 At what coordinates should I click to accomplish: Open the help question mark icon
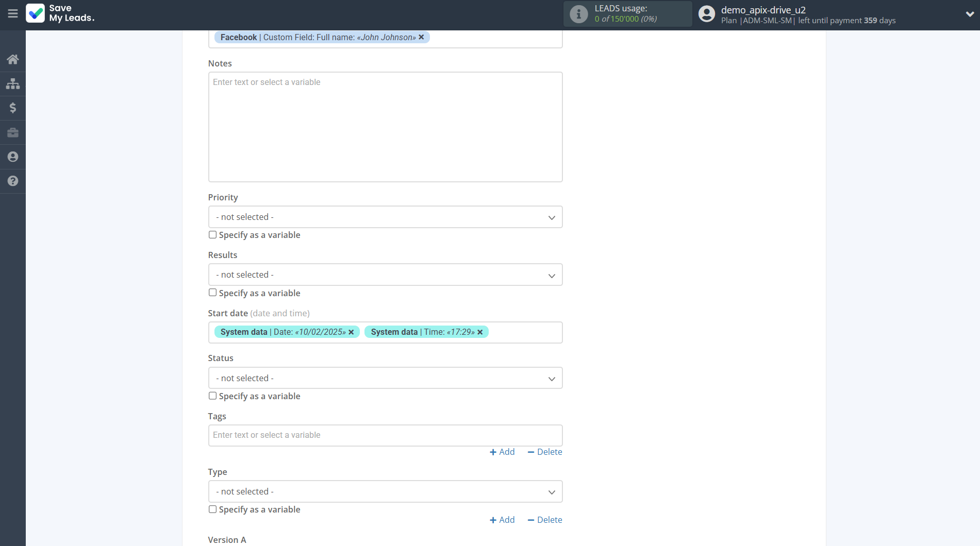tap(13, 181)
